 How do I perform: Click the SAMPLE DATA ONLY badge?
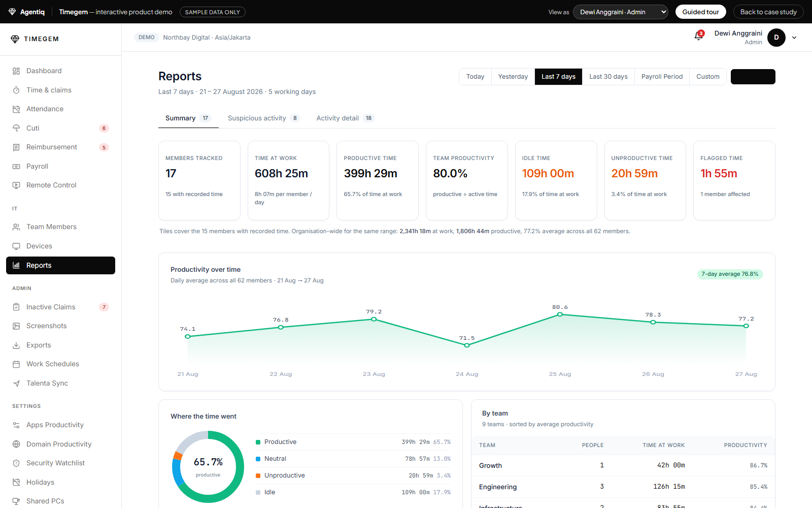[213, 12]
